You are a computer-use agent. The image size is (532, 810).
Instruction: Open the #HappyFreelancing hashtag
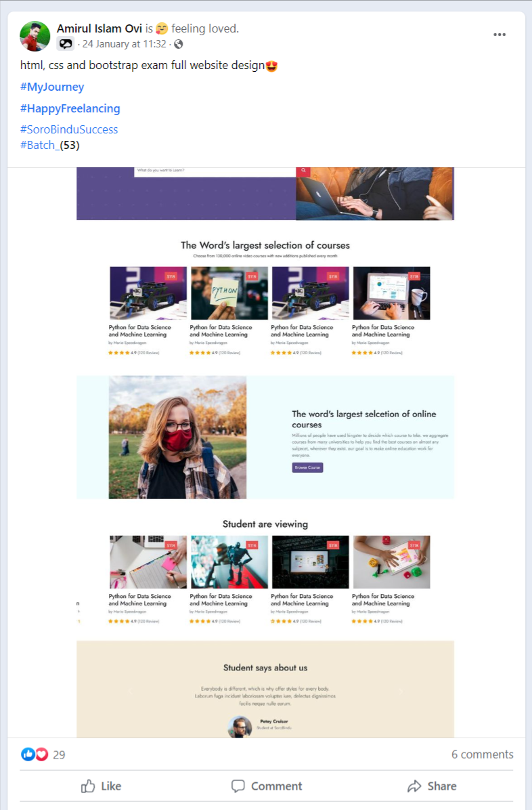click(x=70, y=108)
